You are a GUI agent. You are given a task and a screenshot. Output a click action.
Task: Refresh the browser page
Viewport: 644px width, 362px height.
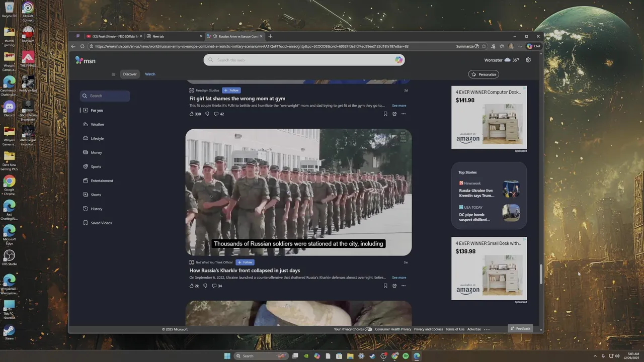click(x=82, y=46)
